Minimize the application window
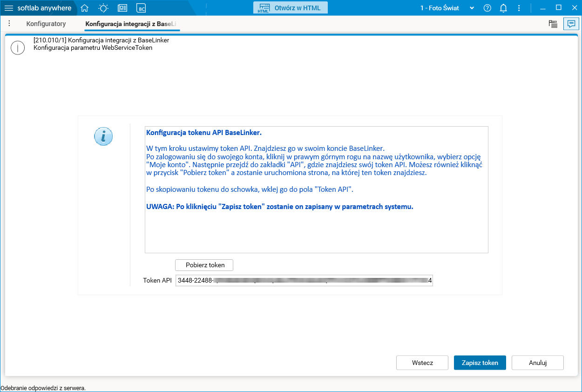The image size is (582, 392). coord(543,8)
